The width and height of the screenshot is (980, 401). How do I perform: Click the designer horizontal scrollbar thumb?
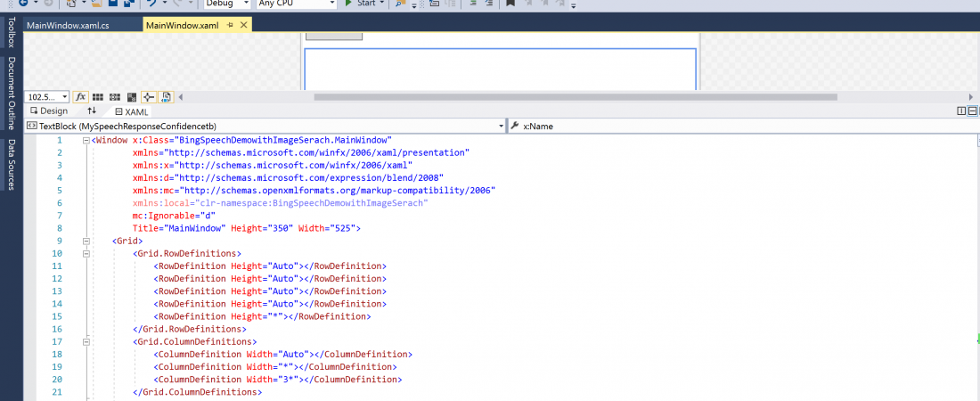(x=575, y=97)
